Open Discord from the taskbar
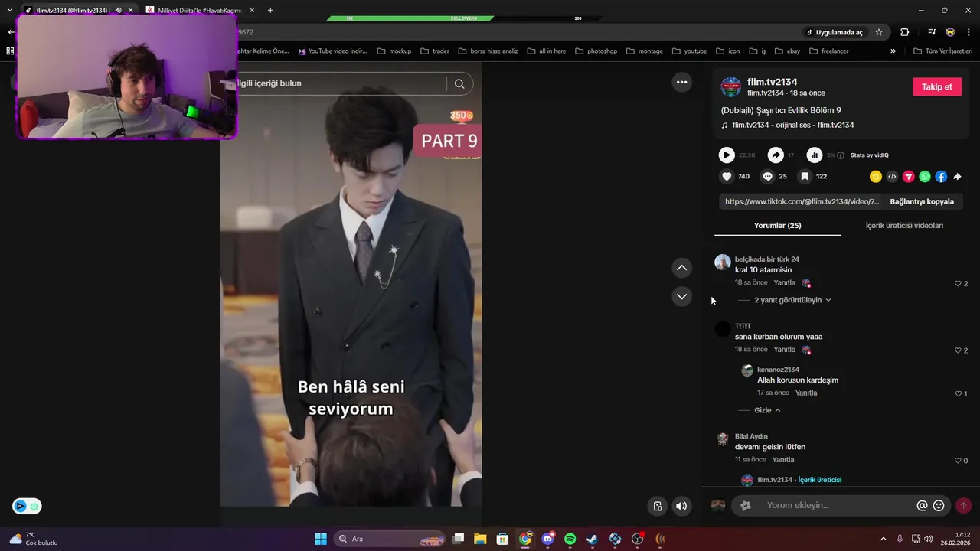Screen dimensions: 980x551 (x=547, y=539)
